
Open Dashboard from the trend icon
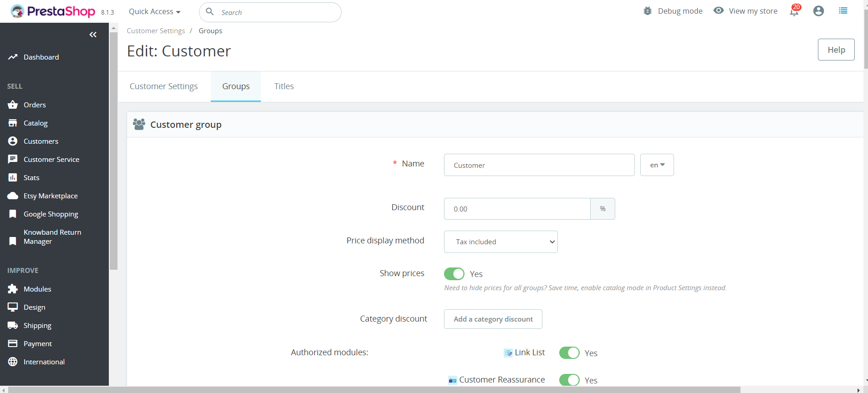click(x=13, y=57)
